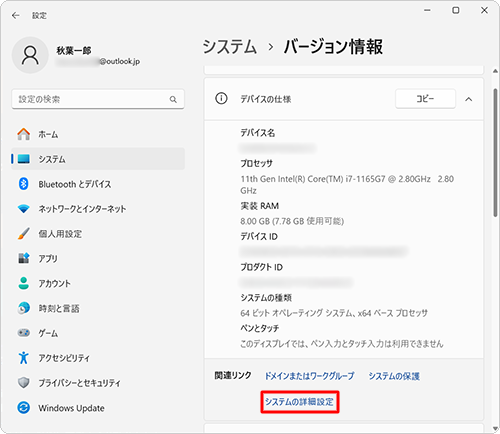Click the ペンとタッチ label

click(x=260, y=328)
